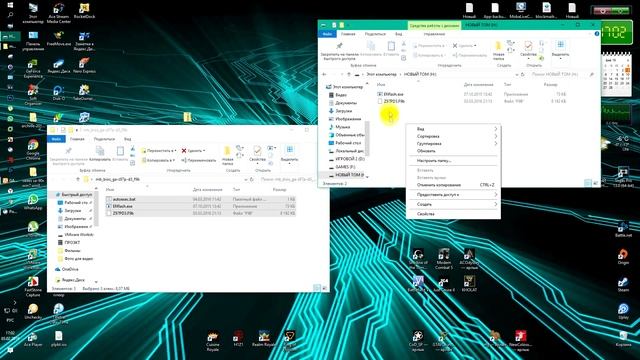Open address history dropdown in right Explorer
This screenshot has height=360, width=640.
517,74
